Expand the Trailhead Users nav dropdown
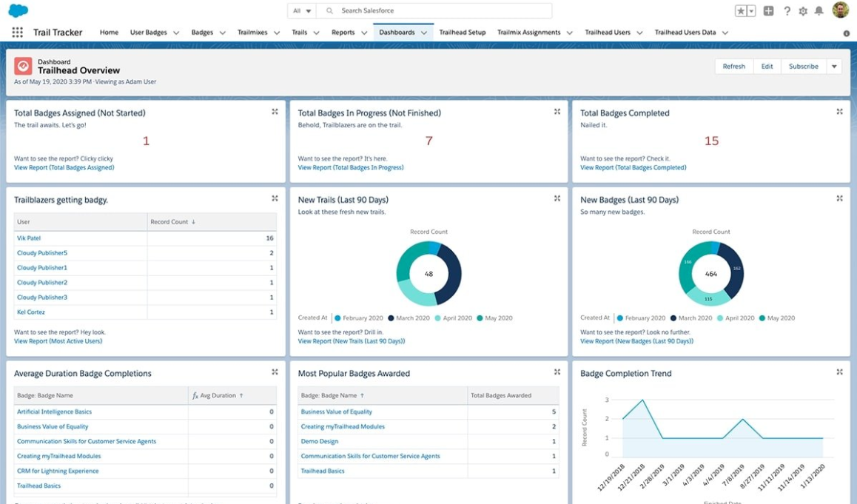Screen dimensions: 857x504 [639, 33]
